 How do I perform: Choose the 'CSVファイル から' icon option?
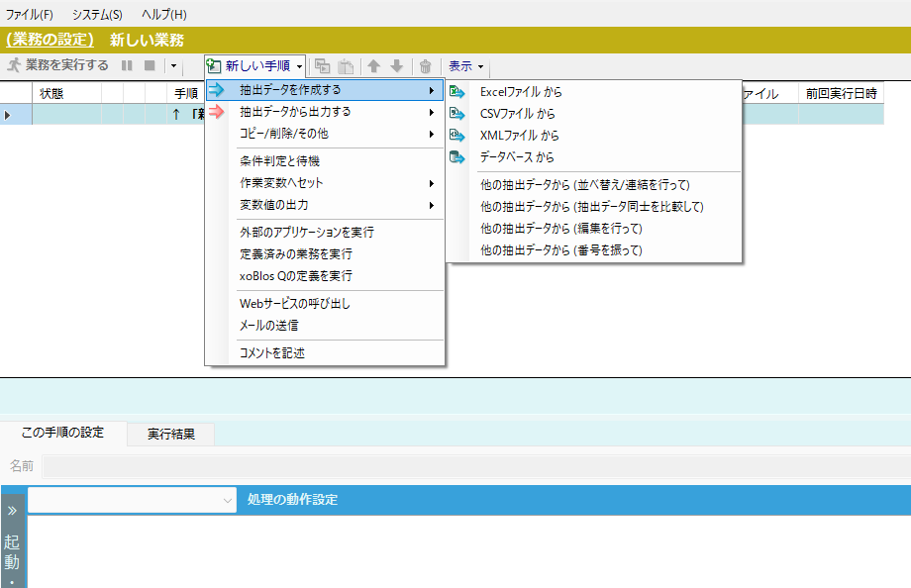click(x=456, y=114)
